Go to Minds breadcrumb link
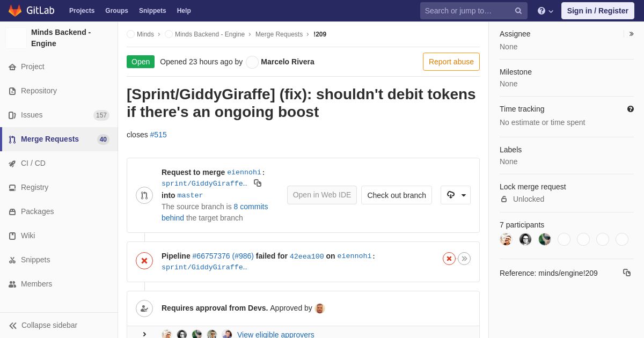This screenshot has width=644, height=338. [x=145, y=34]
